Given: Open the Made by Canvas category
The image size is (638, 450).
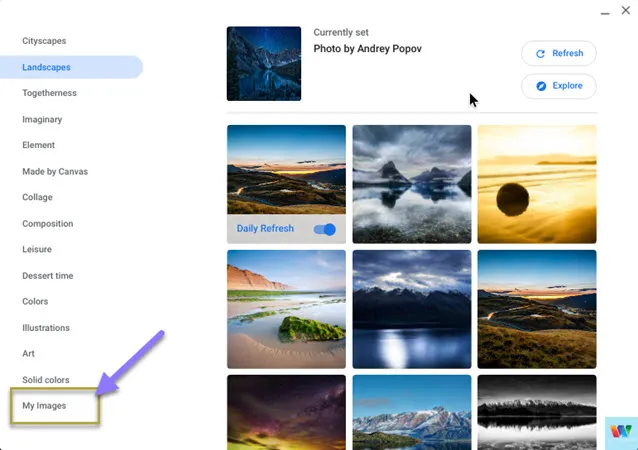Looking at the screenshot, I should [x=55, y=171].
